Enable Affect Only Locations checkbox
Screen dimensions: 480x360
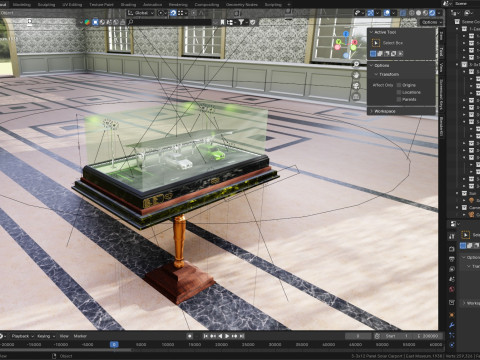(x=399, y=92)
